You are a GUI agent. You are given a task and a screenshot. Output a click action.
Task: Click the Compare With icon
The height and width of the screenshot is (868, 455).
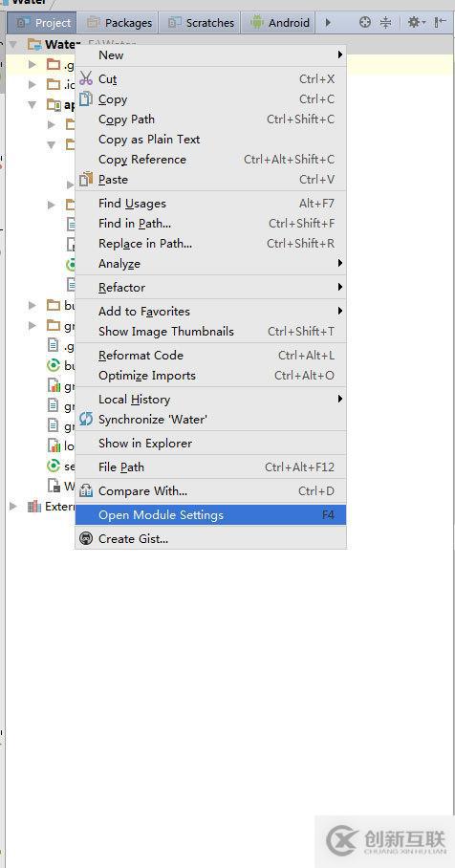tap(86, 490)
